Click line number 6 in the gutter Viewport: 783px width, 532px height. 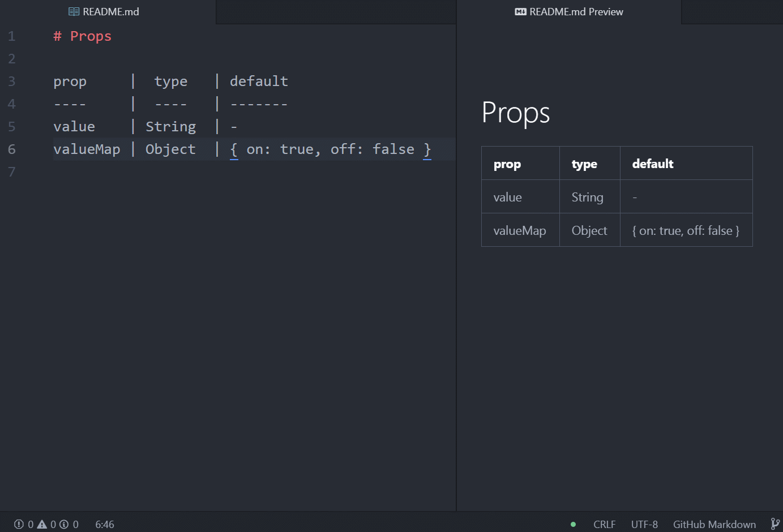pyautogui.click(x=11, y=149)
